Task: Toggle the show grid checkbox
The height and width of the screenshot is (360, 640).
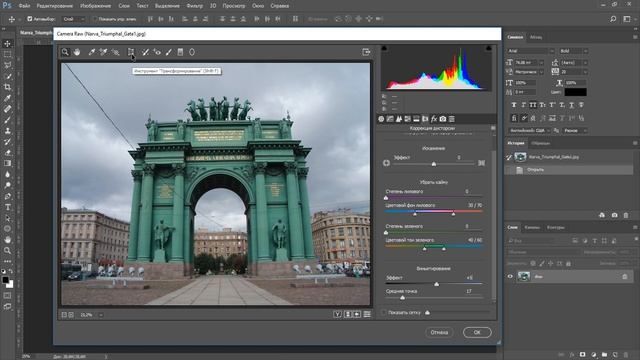Action: click(384, 312)
